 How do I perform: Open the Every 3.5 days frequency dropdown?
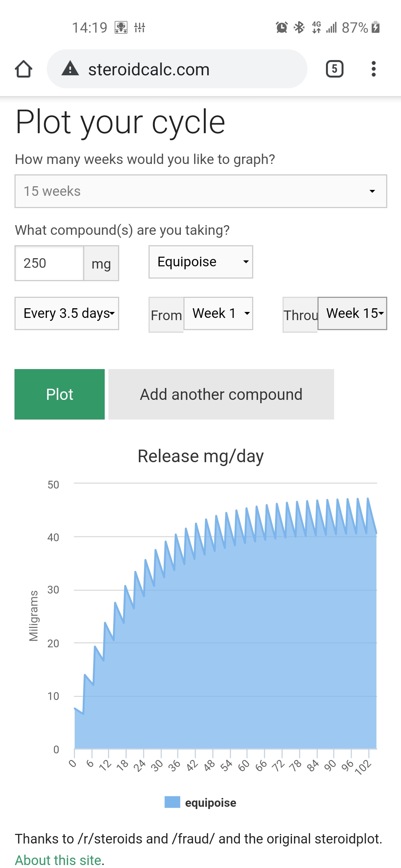[67, 313]
